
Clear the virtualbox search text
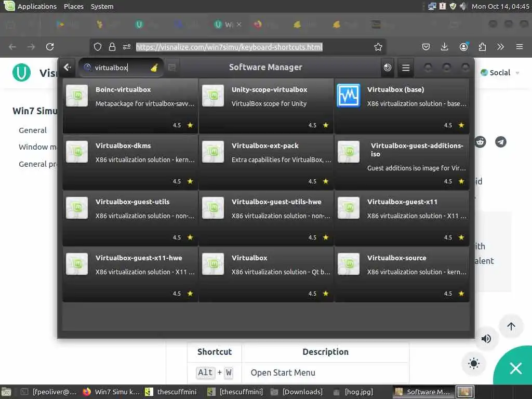pos(154,68)
